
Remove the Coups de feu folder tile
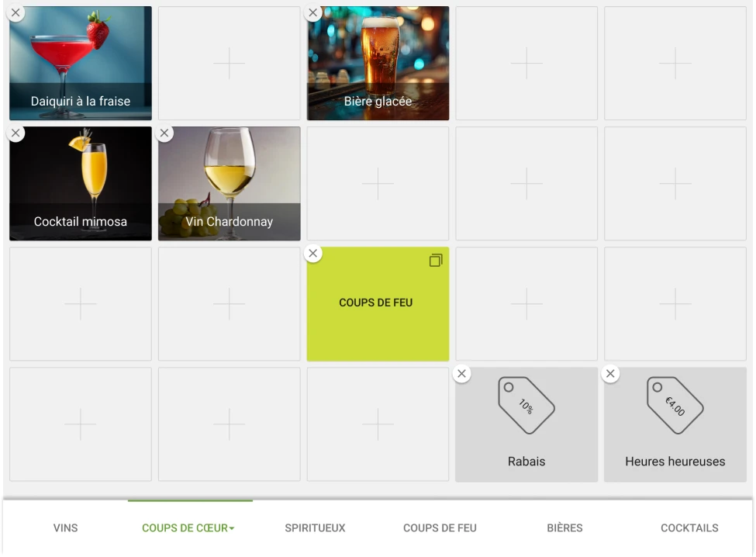point(313,254)
